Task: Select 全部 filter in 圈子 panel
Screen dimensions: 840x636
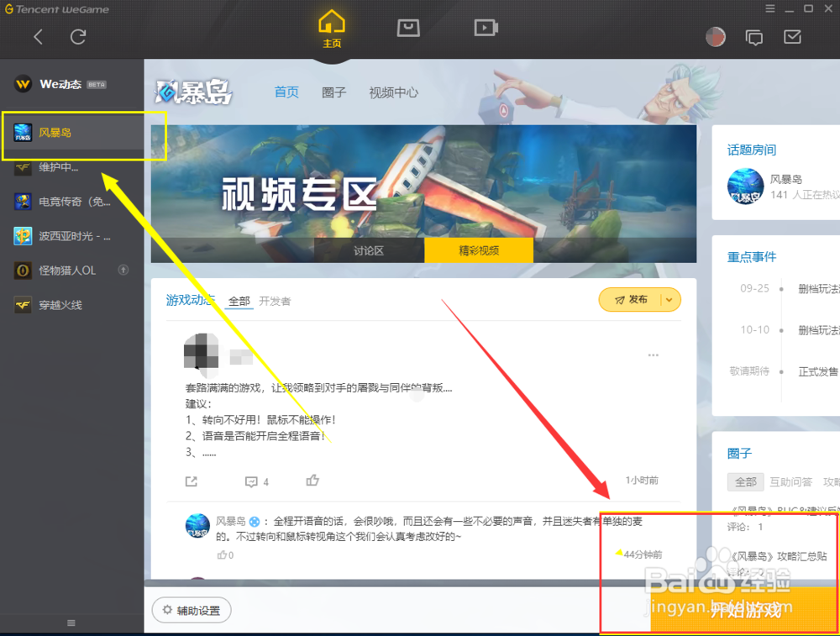Action: (x=746, y=481)
